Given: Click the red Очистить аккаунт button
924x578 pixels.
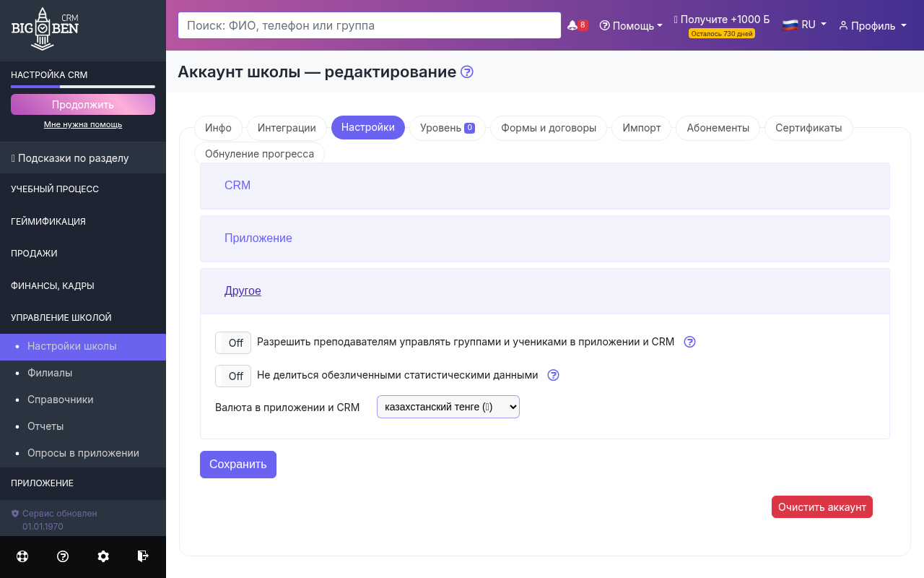Looking at the screenshot, I should (821, 506).
